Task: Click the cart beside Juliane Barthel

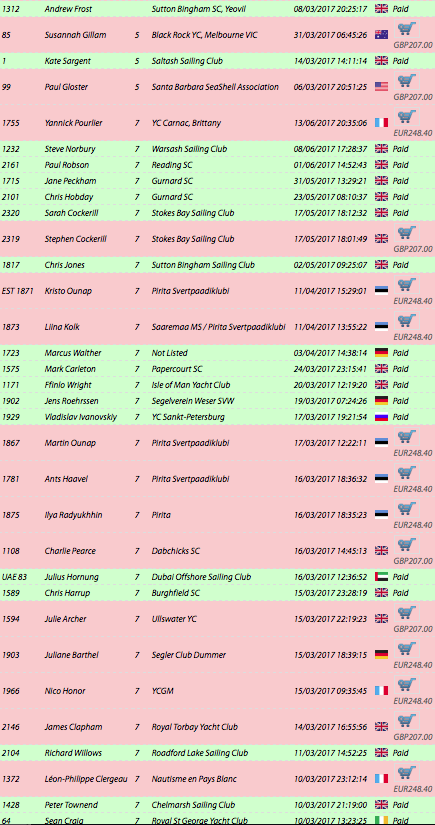Action: (x=407, y=649)
